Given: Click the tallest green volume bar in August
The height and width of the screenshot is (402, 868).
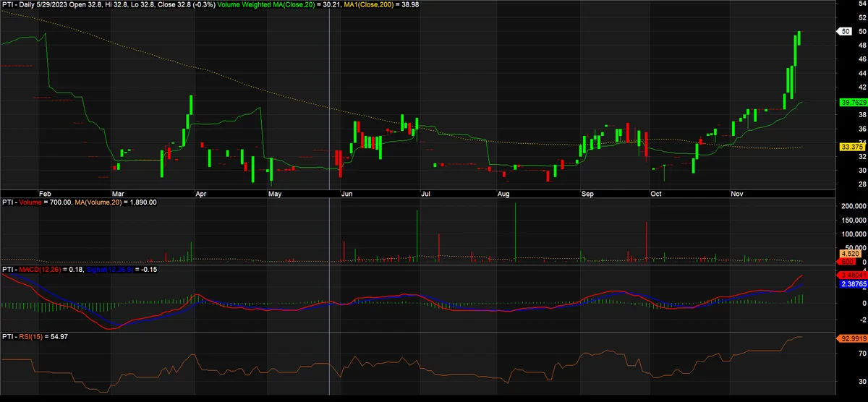Looking at the screenshot, I should coord(515,231).
